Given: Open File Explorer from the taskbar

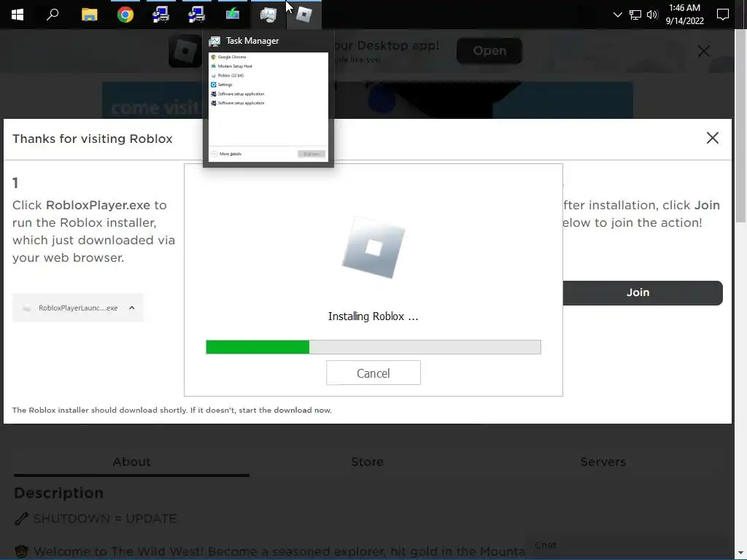Looking at the screenshot, I should click(x=89, y=15).
